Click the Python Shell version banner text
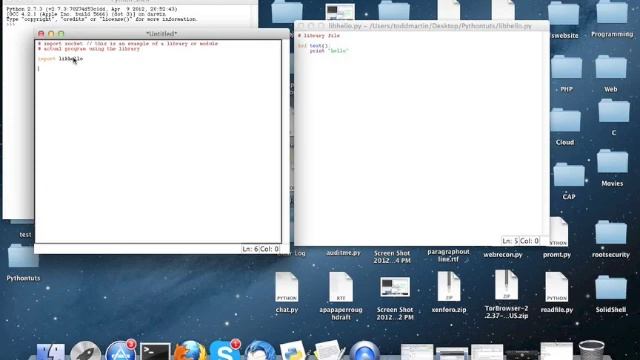Screen dimensions: 640x360 point(102,14)
